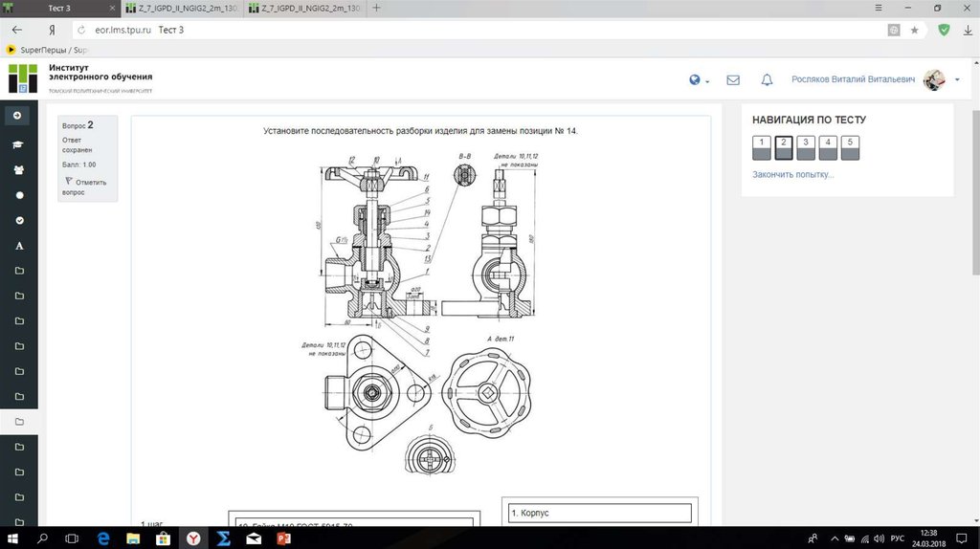Screen dimensions: 980x549
Task: Jump to question 5 in test navigation
Action: tap(850, 146)
